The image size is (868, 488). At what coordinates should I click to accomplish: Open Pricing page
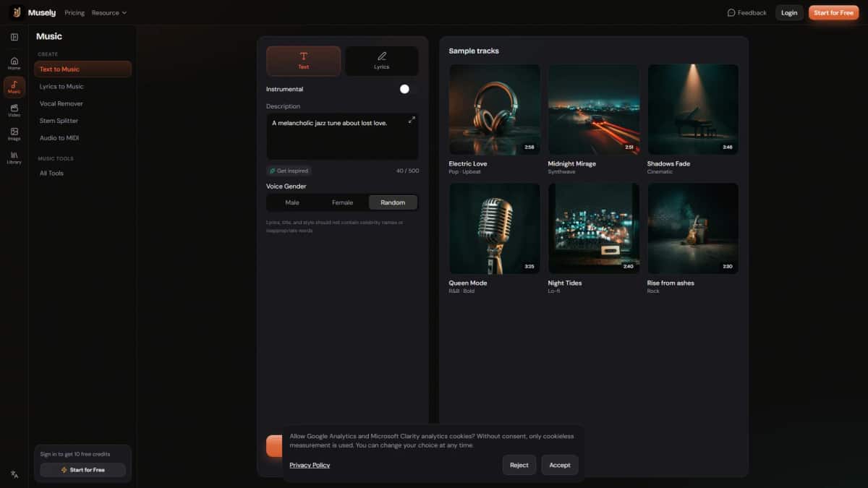(75, 12)
